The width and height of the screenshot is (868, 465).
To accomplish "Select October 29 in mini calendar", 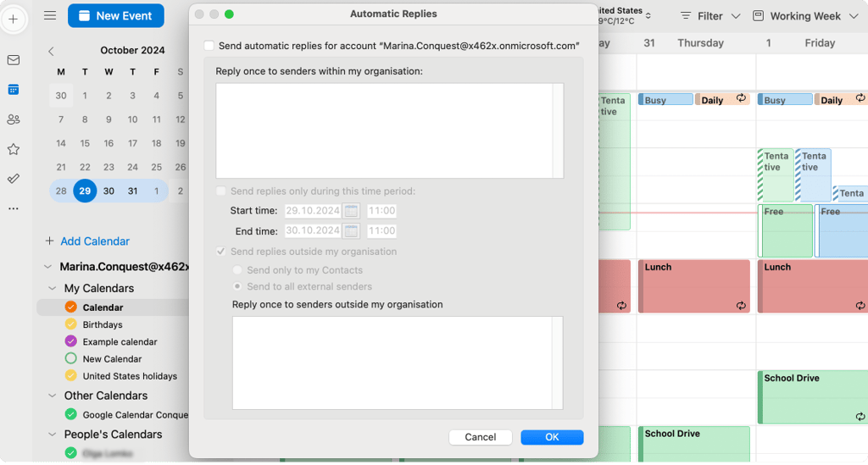I will pyautogui.click(x=85, y=191).
